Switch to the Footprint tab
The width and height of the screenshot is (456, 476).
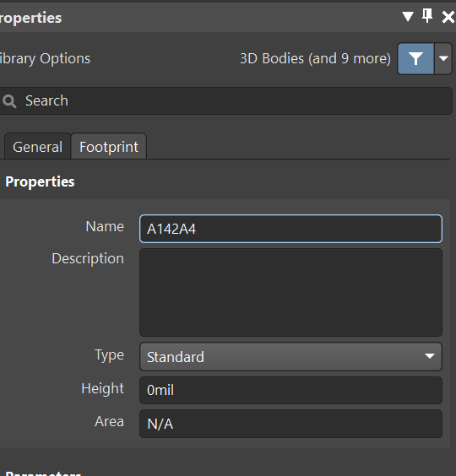pos(109,147)
